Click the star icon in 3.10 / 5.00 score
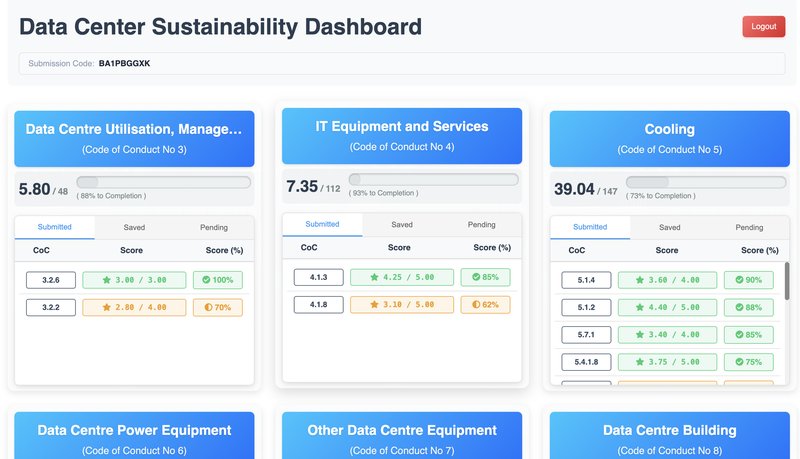Screen dimensions: 800x459 [x=374, y=304]
